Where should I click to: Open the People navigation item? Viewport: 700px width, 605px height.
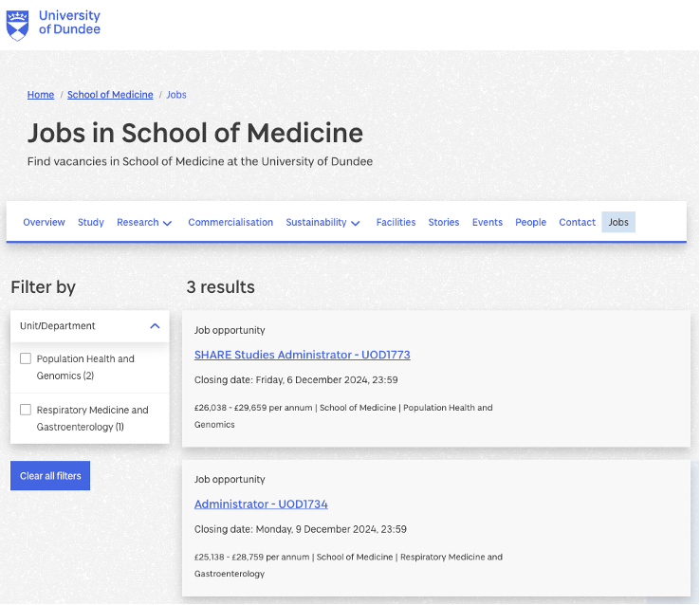[x=530, y=223]
